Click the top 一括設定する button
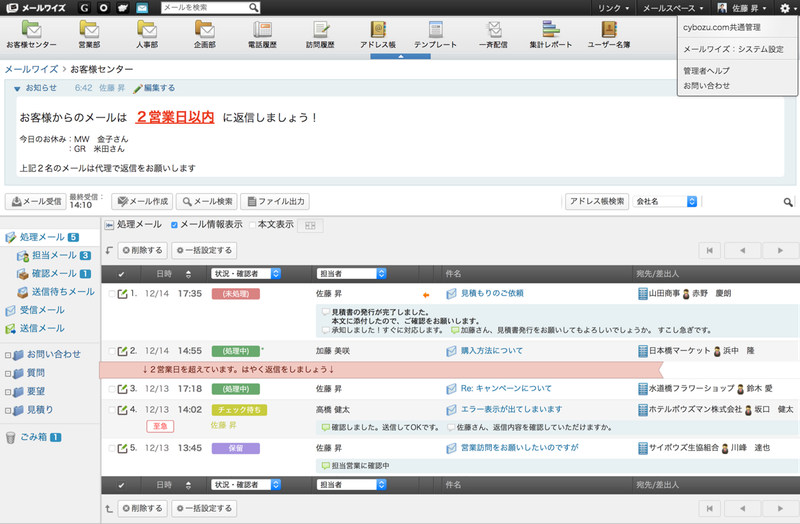 tap(204, 251)
